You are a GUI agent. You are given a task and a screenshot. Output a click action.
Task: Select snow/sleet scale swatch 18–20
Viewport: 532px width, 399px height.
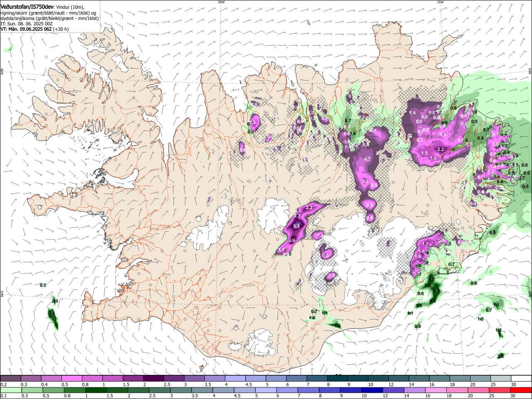point(460,379)
